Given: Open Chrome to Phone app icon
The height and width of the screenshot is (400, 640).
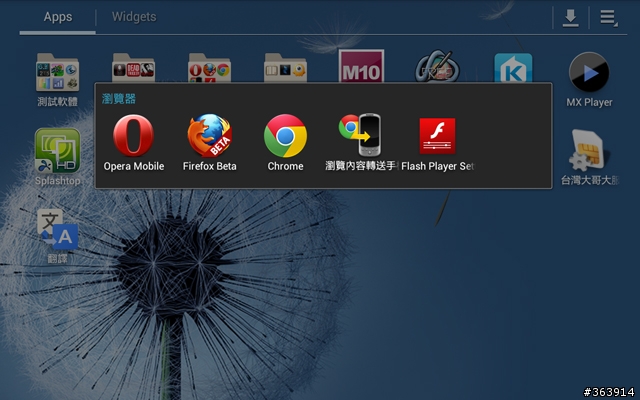Looking at the screenshot, I should 360,135.
